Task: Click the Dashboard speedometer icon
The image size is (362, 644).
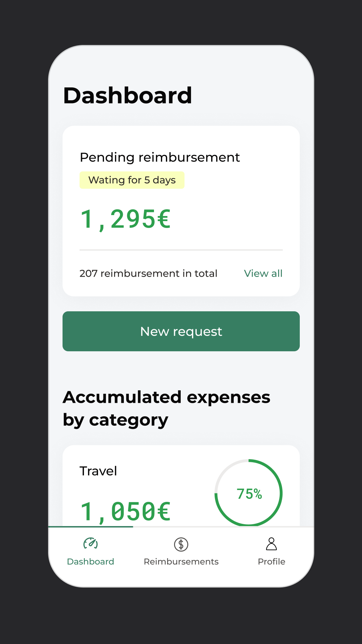Action: [x=90, y=544]
